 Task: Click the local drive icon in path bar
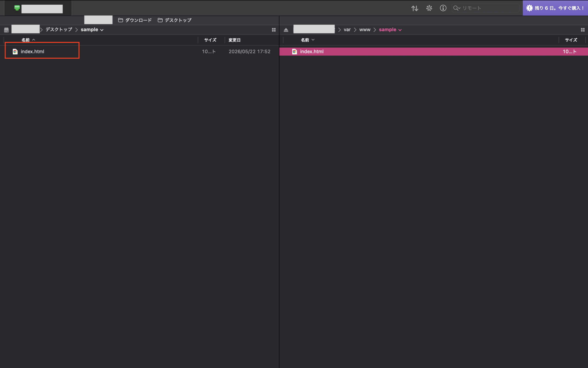6,30
